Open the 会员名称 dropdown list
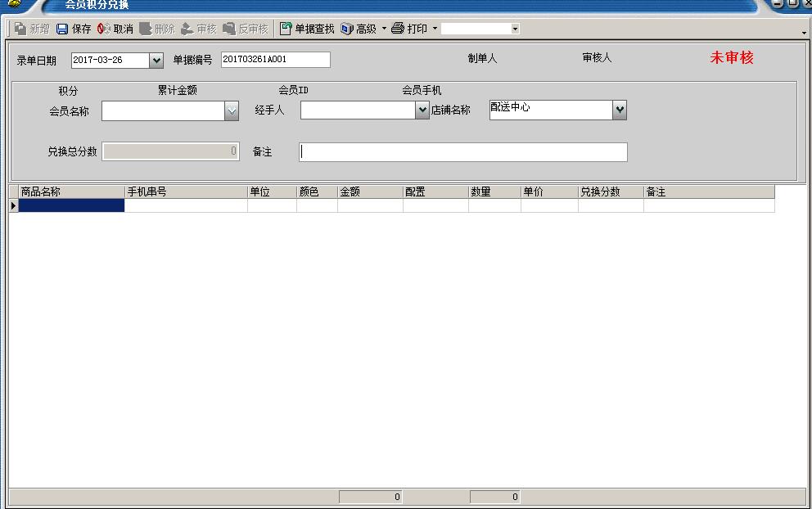The width and height of the screenshot is (812, 509). [x=232, y=111]
